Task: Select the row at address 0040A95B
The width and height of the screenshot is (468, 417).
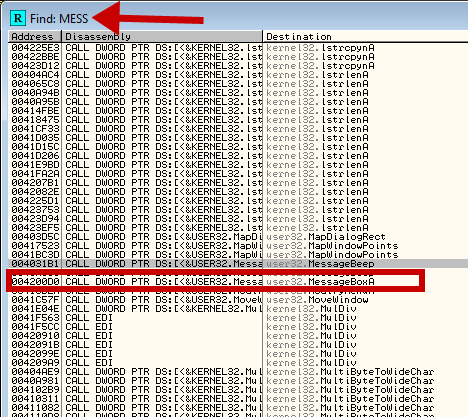Action: tap(238, 102)
